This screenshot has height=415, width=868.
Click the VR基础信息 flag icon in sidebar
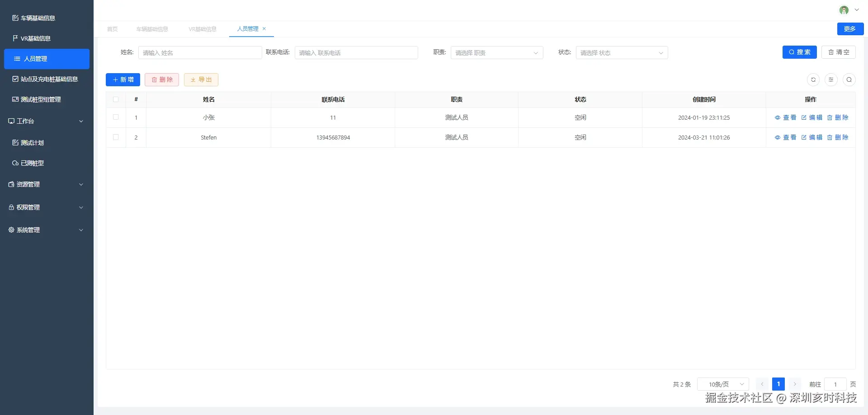click(15, 38)
